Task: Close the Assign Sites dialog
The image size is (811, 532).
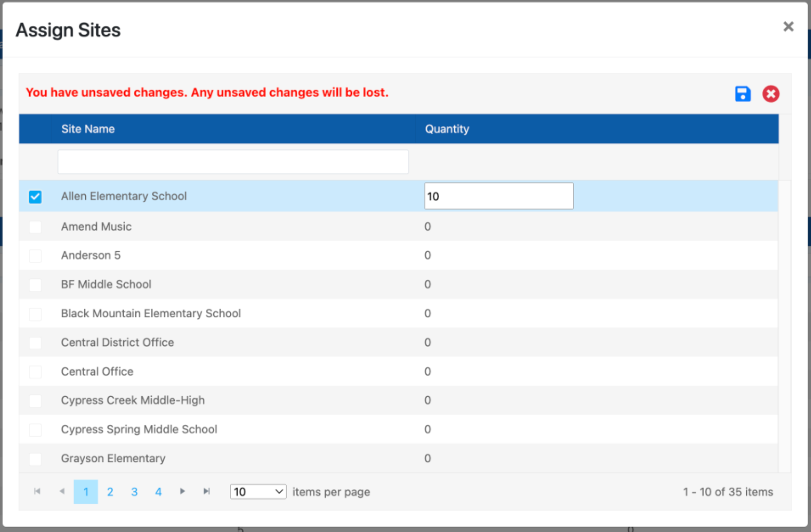Action: coord(788,27)
